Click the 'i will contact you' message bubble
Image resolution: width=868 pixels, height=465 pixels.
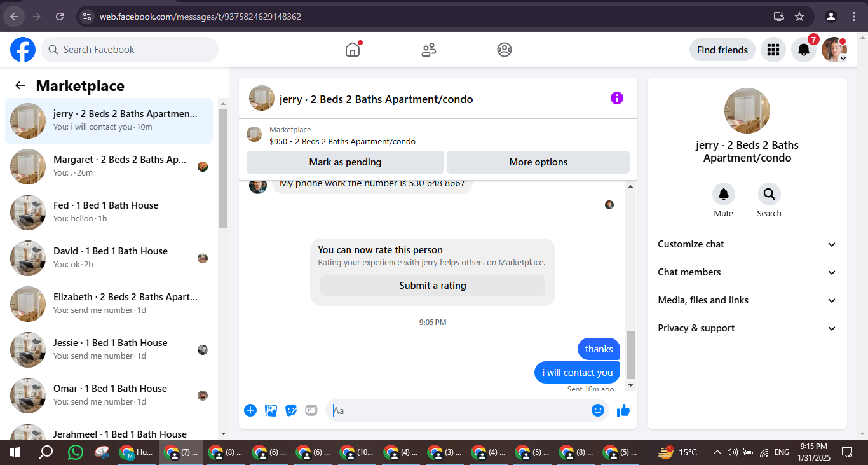(578, 373)
